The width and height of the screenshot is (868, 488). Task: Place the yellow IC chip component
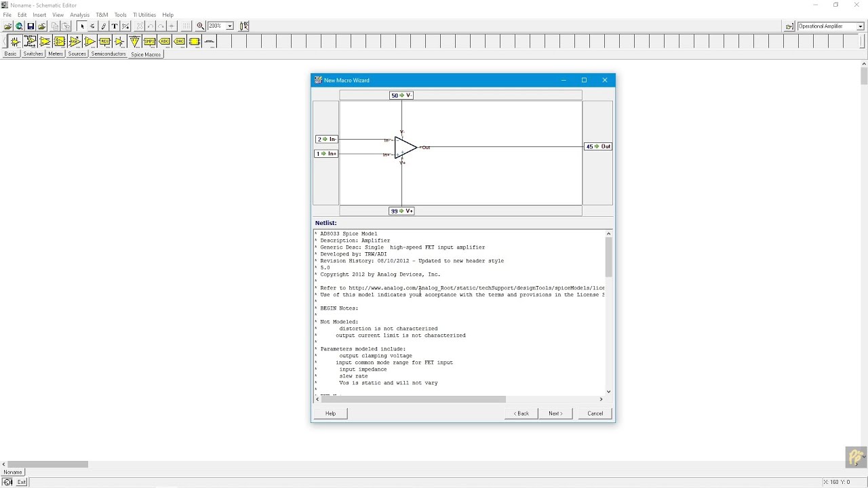[x=194, y=41]
